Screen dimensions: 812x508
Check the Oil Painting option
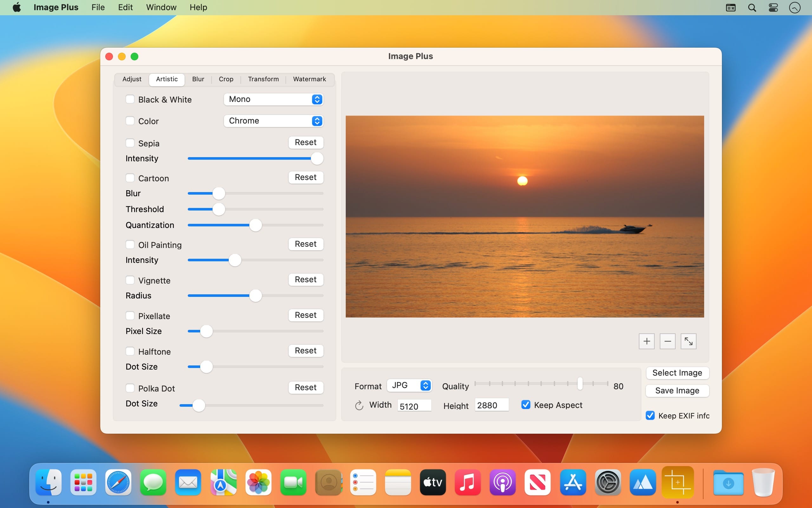[x=130, y=244]
